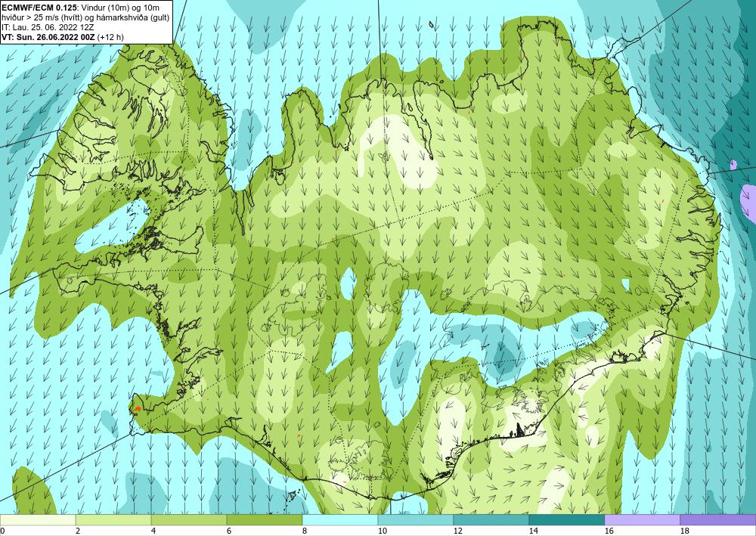The width and height of the screenshot is (756, 536).
Task: Click the legend scale label "12"
Action: coord(458,531)
